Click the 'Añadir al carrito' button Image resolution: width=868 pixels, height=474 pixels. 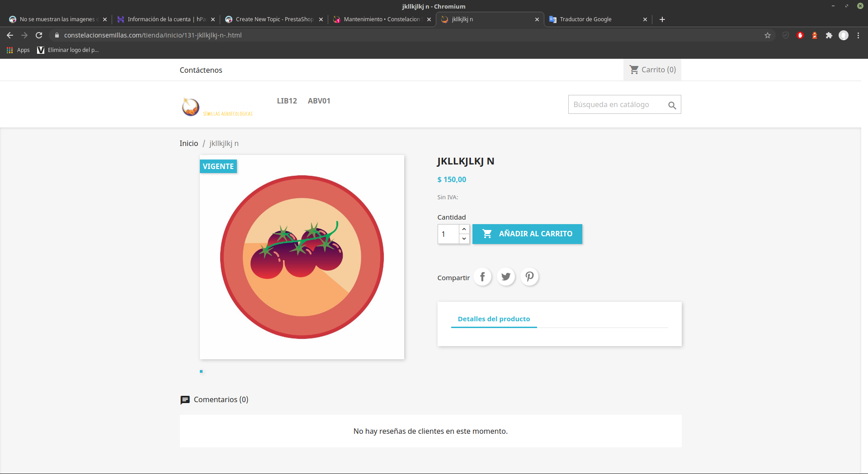(527, 234)
